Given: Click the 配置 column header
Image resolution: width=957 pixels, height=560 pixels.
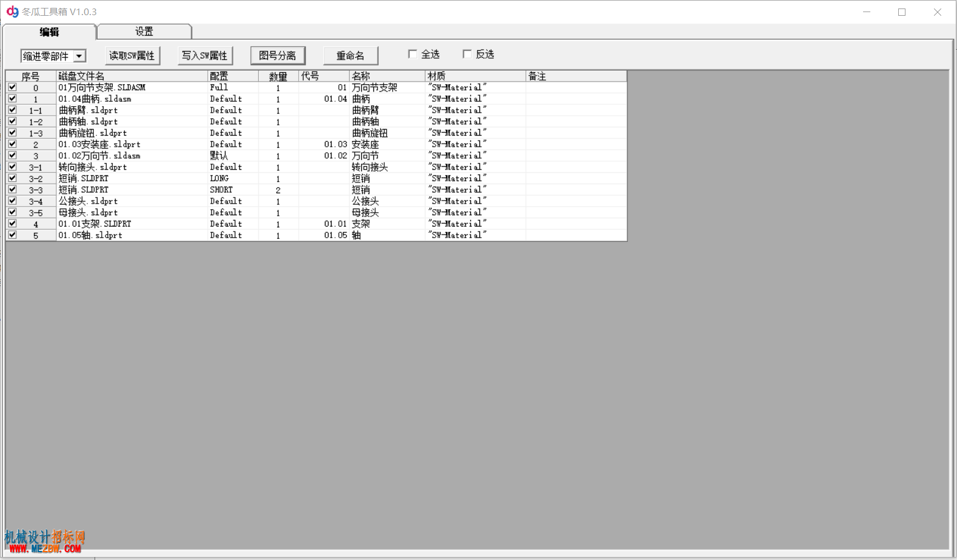Looking at the screenshot, I should pyautogui.click(x=233, y=76).
